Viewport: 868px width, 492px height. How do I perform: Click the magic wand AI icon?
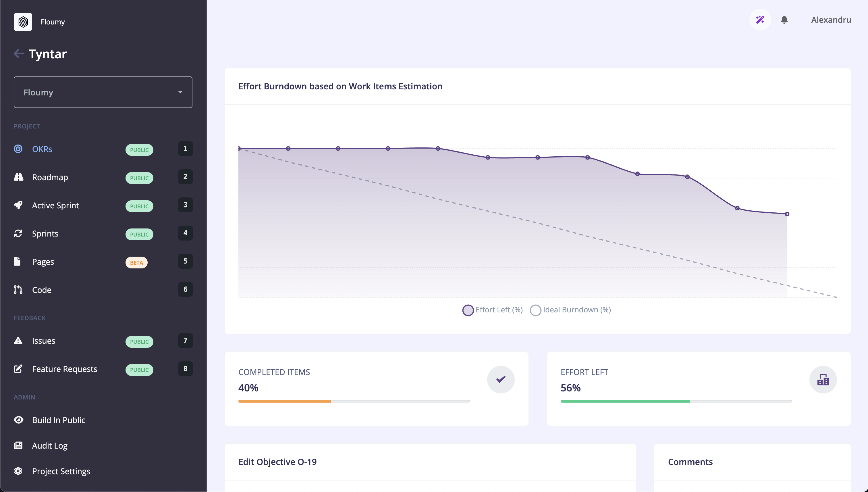pos(760,20)
